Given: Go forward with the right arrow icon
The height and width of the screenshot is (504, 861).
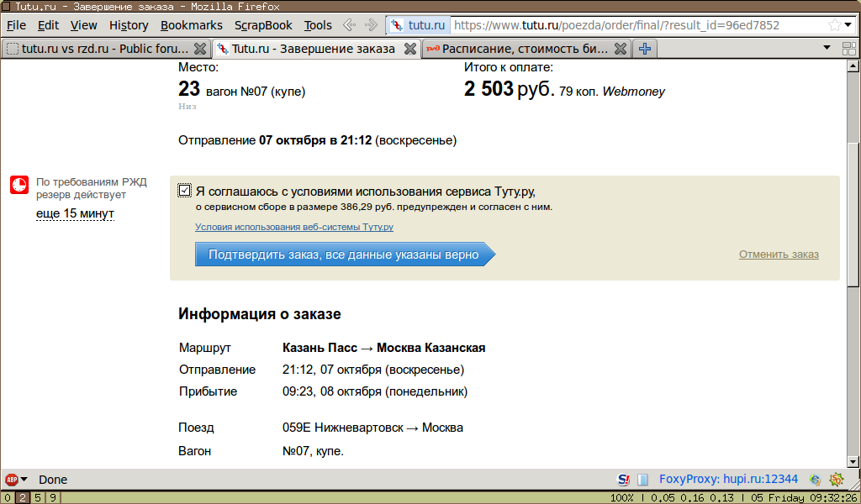Looking at the screenshot, I should [x=371, y=24].
